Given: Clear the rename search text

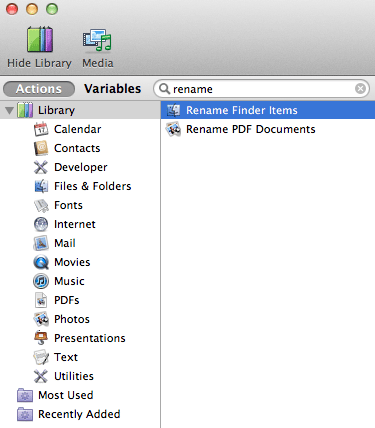Looking at the screenshot, I should click(360, 89).
